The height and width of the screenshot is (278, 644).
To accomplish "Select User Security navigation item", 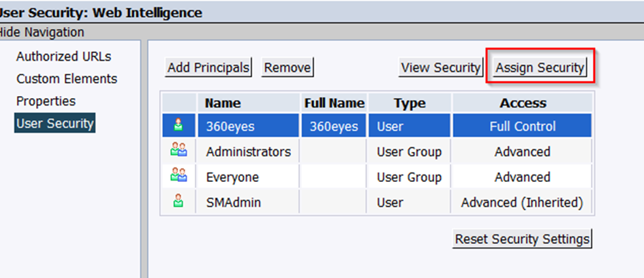I will [x=55, y=123].
